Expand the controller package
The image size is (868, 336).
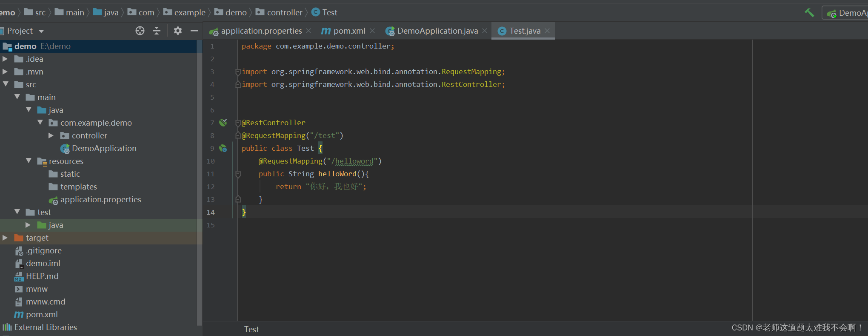[x=51, y=135]
